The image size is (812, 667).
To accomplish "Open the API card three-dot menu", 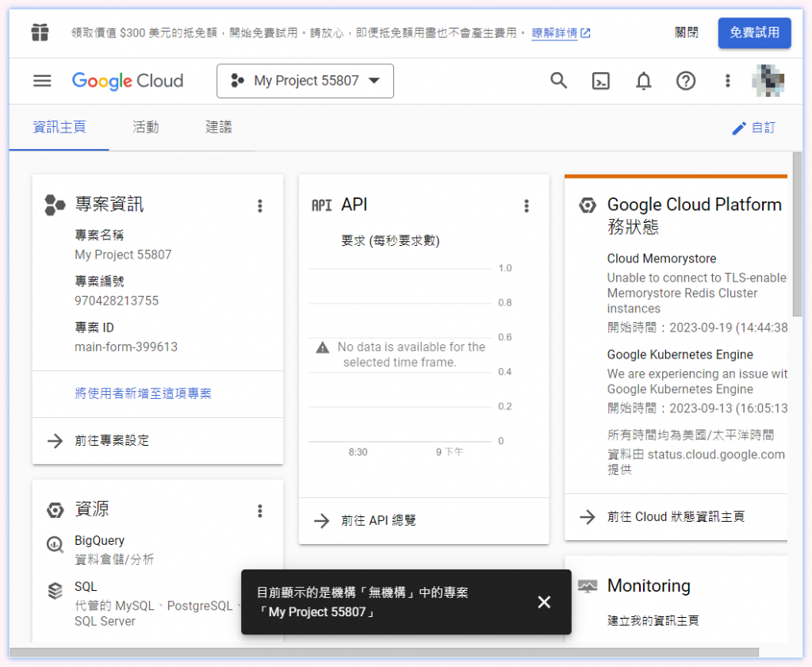I will (x=527, y=205).
